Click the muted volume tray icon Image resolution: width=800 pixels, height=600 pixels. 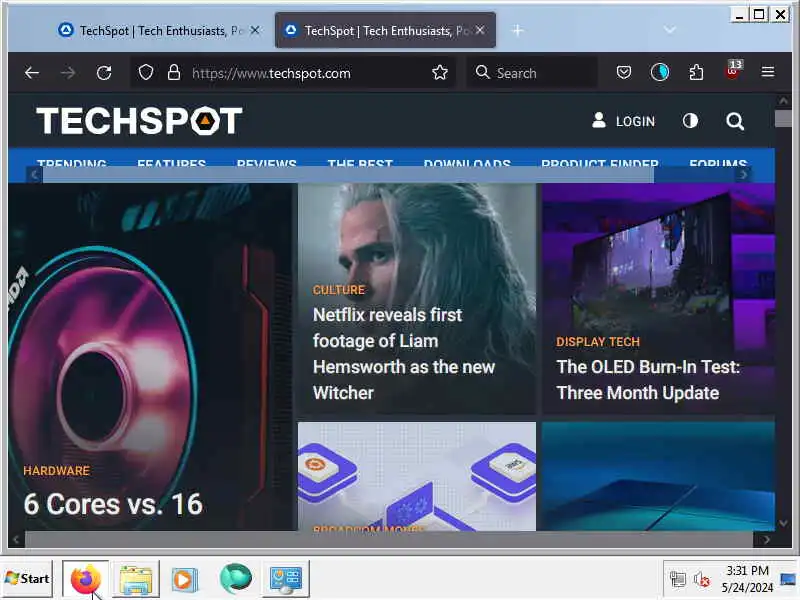click(x=702, y=579)
